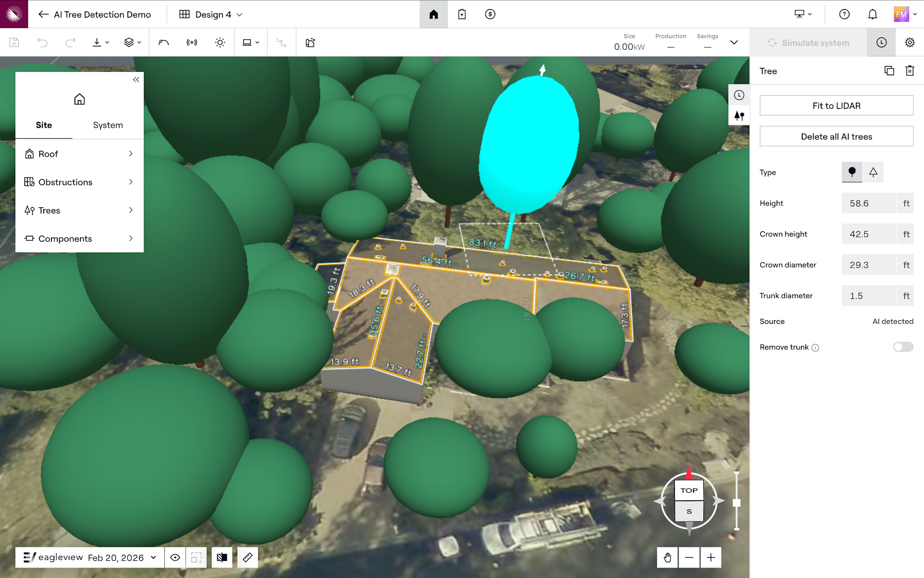Click the wiring route tool icon
The width and height of the screenshot is (924, 578).
282,42
